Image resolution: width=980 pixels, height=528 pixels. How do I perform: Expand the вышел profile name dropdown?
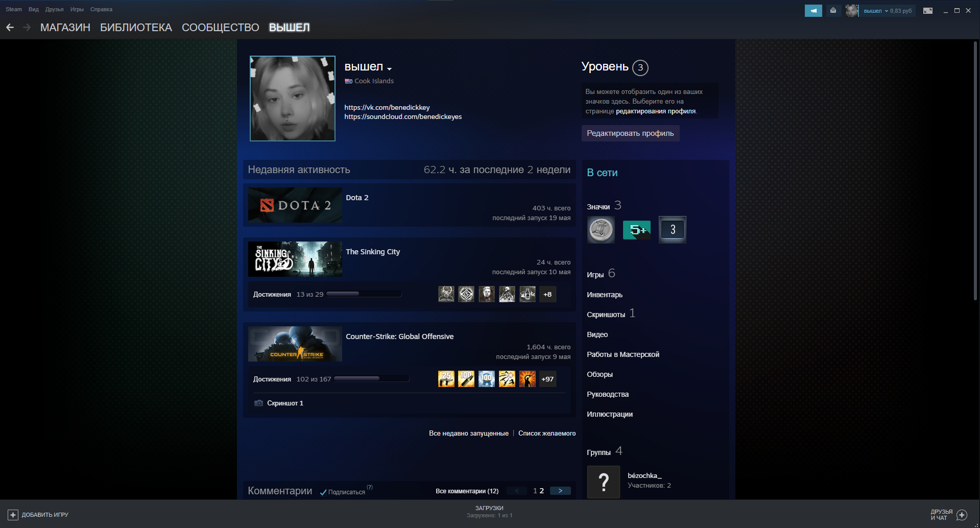[x=389, y=69]
